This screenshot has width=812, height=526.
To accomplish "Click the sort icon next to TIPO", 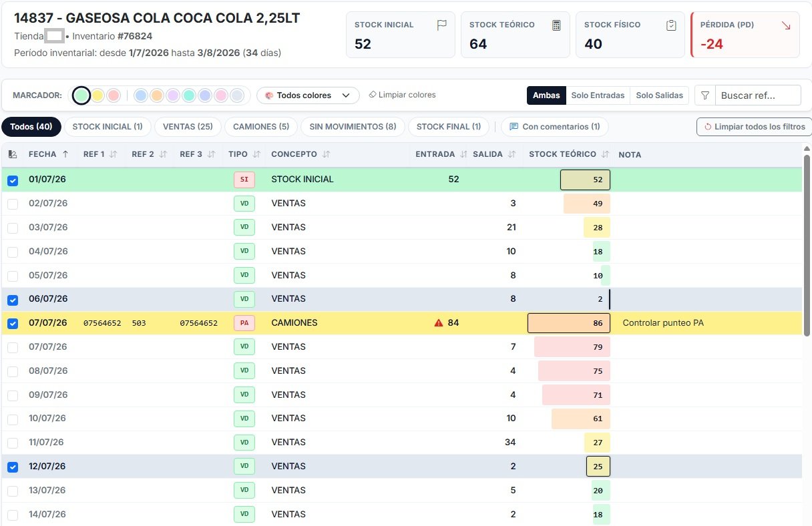I will coord(256,154).
